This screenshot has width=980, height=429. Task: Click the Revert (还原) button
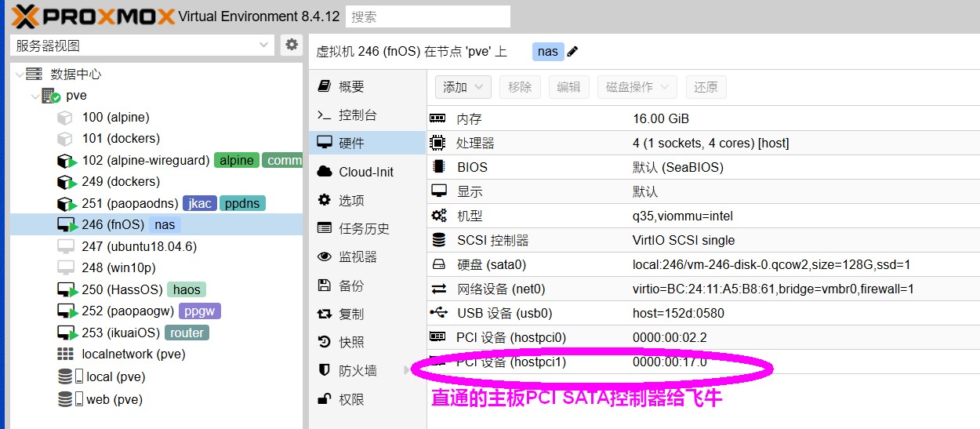[706, 87]
